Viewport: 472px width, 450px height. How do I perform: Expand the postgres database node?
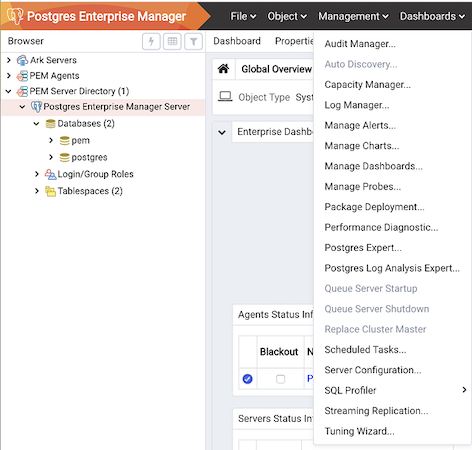point(51,157)
